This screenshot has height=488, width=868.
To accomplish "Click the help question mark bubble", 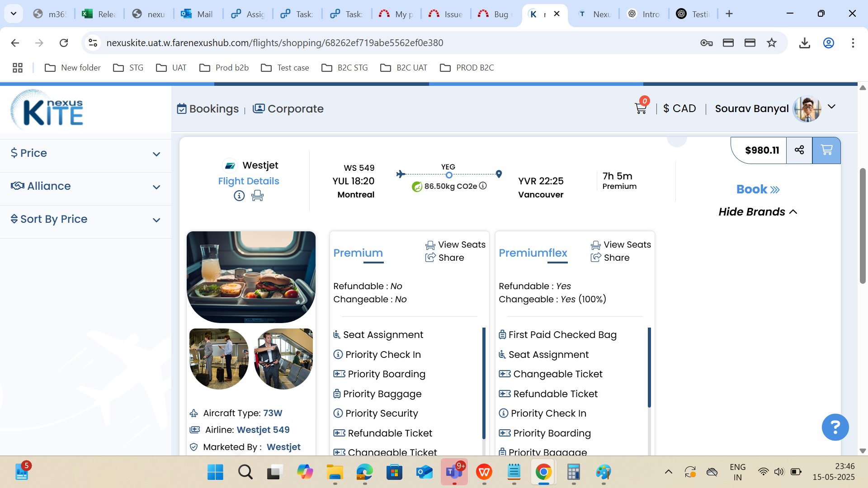I will coord(835,427).
